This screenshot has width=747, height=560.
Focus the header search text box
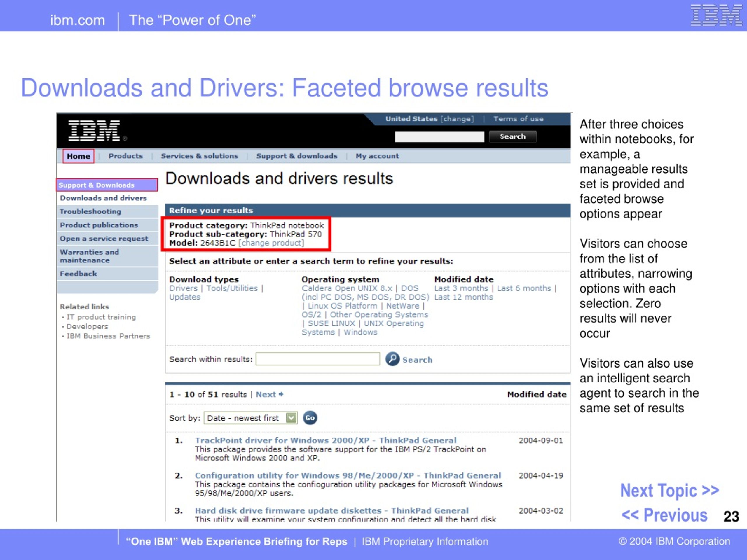tap(439, 137)
